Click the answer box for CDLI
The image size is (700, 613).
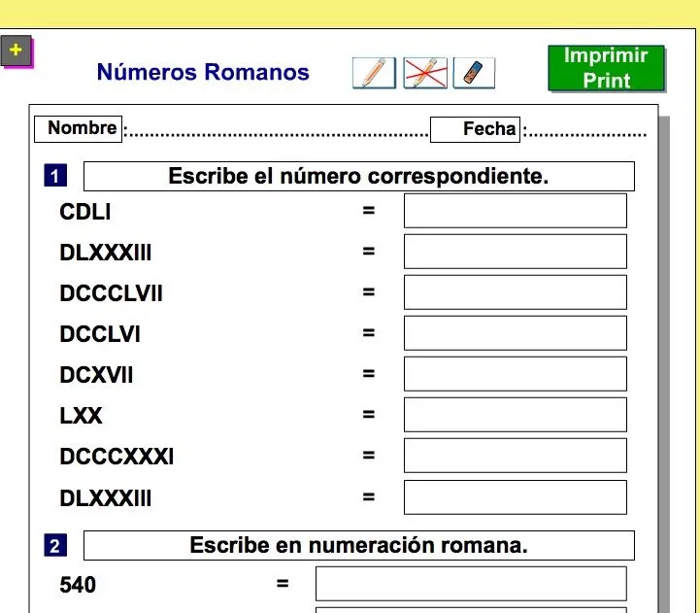[x=516, y=211]
